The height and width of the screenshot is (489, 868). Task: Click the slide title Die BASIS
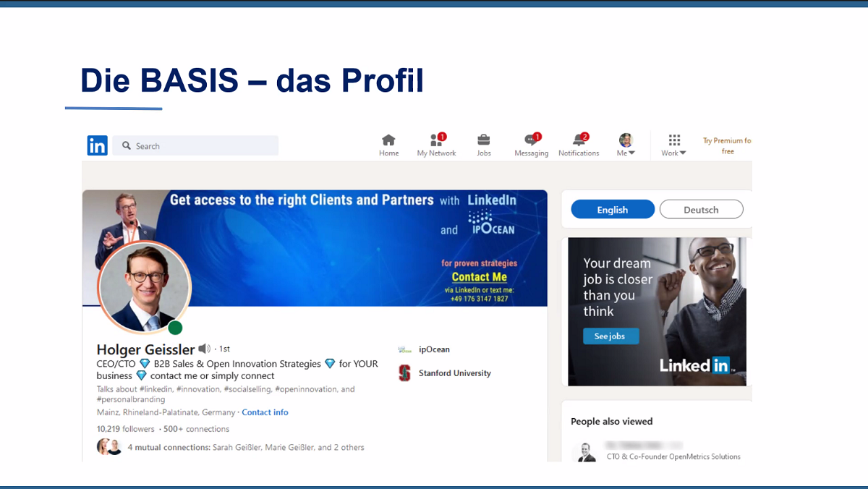pos(252,80)
